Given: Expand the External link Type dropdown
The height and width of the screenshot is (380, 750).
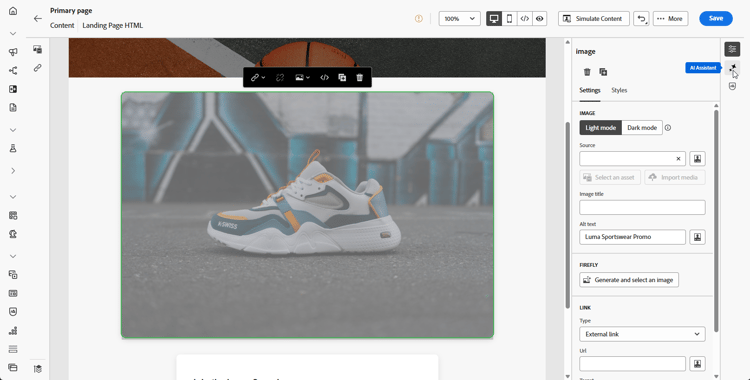Looking at the screenshot, I should tap(642, 334).
